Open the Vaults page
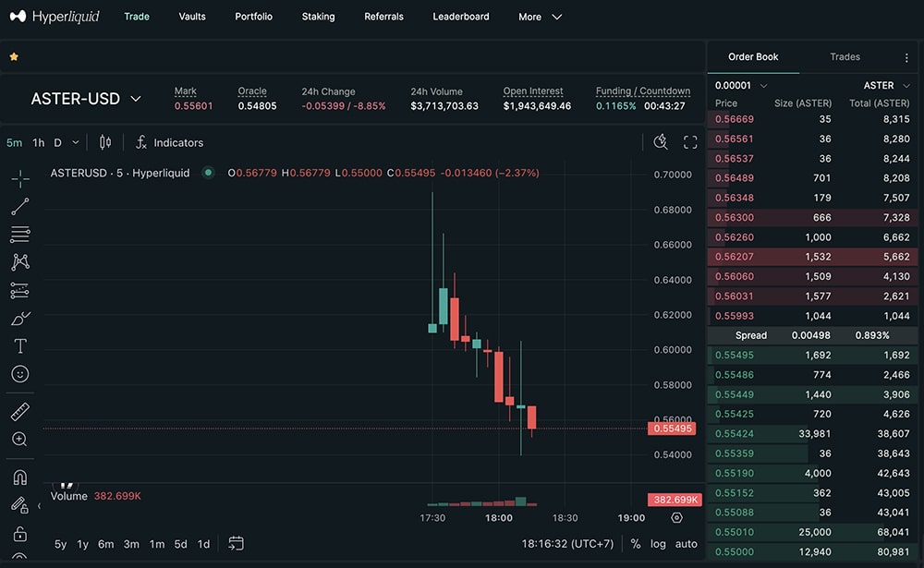 [x=192, y=17]
